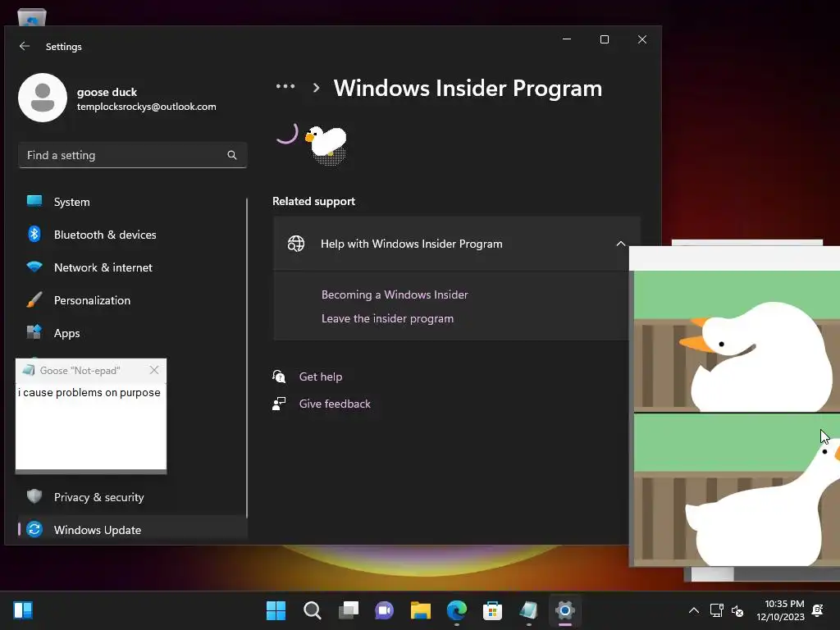Click inside the Not-epad text area
The height and width of the screenshot is (630, 840).
(x=90, y=426)
